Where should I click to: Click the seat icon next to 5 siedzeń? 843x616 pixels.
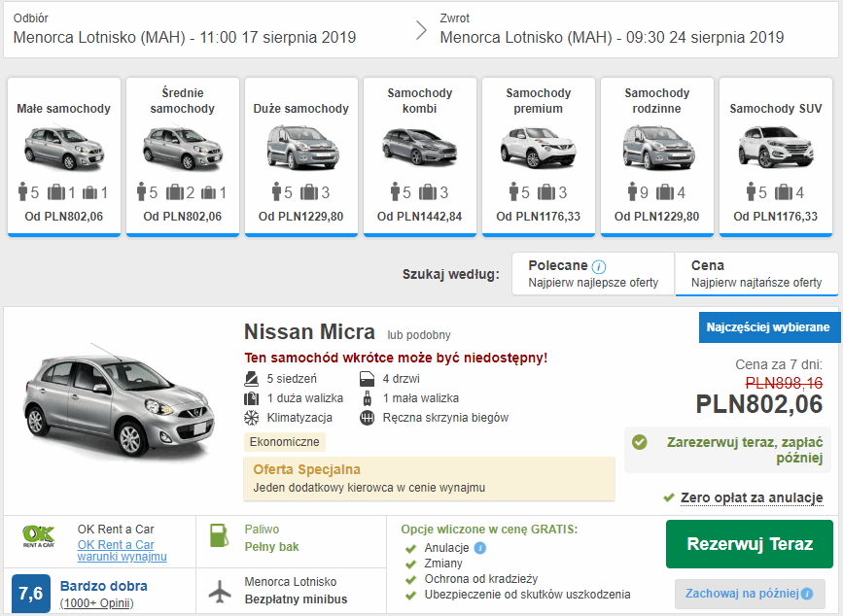pos(251,379)
